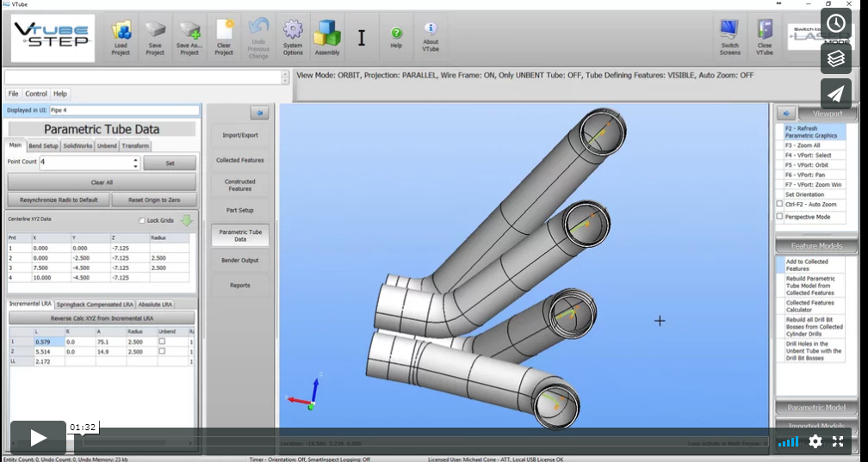868x462 pixels.
Task: Collapse the Viewport panel header
Action: (x=827, y=114)
